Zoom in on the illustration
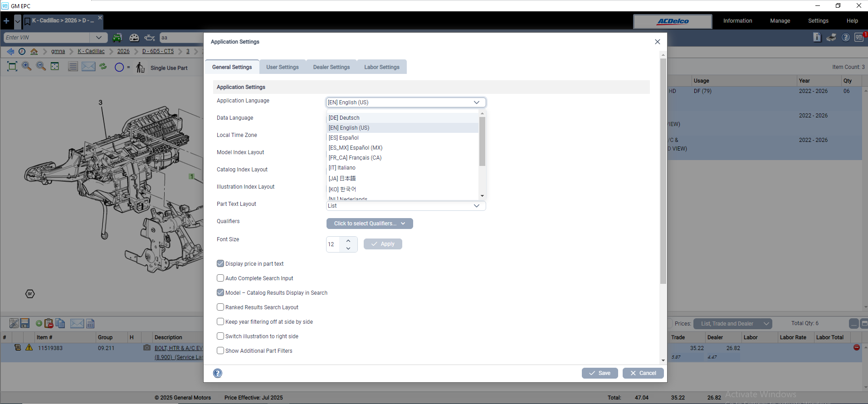The image size is (868, 404). 27,66
